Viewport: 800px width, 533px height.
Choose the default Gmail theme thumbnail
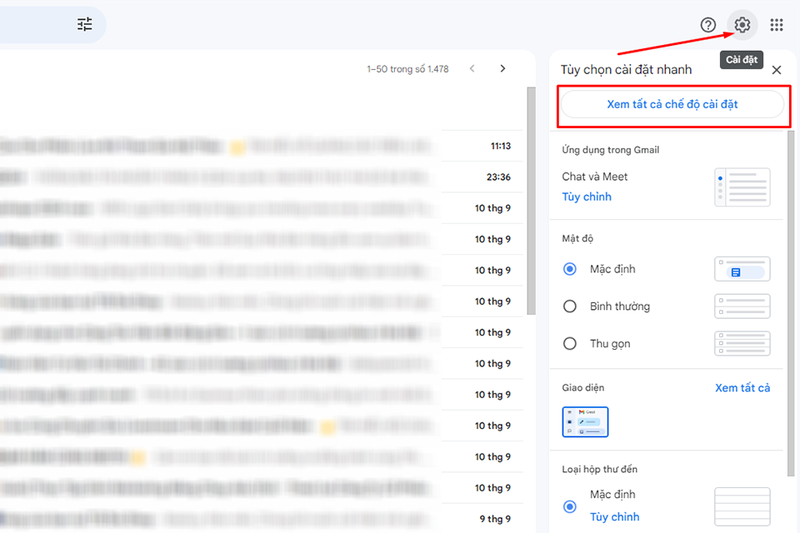585,422
